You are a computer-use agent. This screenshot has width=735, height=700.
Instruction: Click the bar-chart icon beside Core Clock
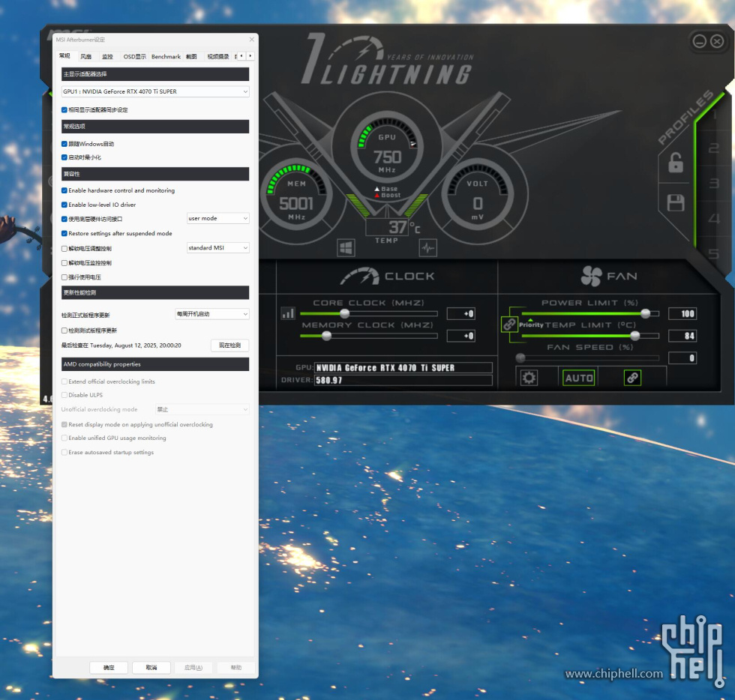pos(288,313)
